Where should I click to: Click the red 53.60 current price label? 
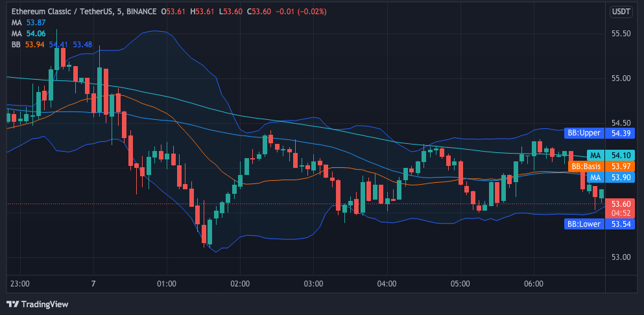620,204
